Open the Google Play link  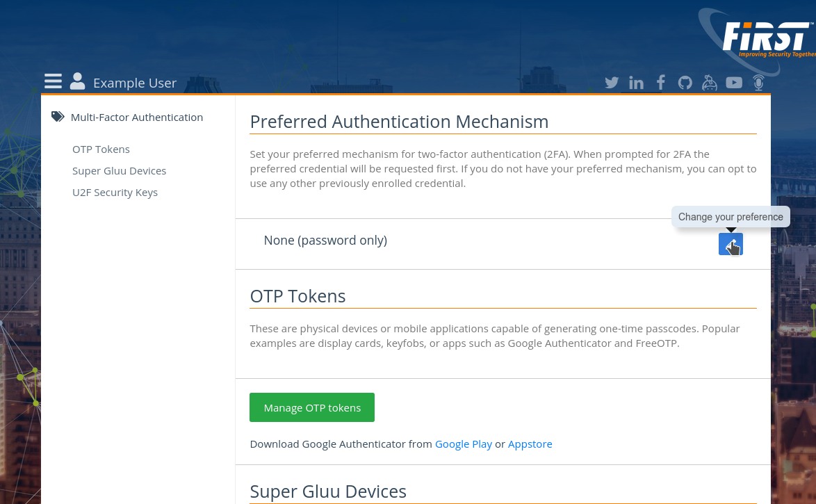click(x=463, y=444)
